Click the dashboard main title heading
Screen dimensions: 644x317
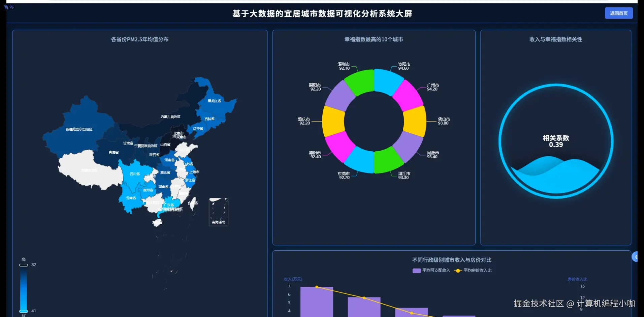(322, 14)
